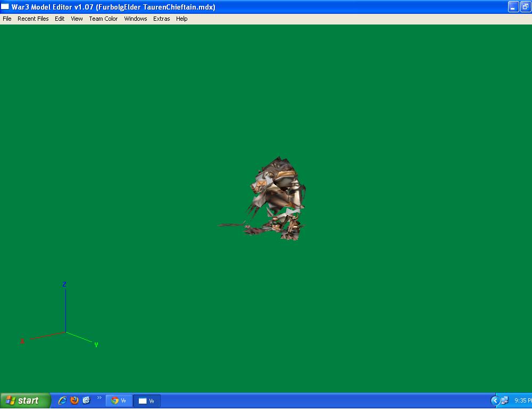Open the View menu
The width and height of the screenshot is (532, 418).
point(77,19)
